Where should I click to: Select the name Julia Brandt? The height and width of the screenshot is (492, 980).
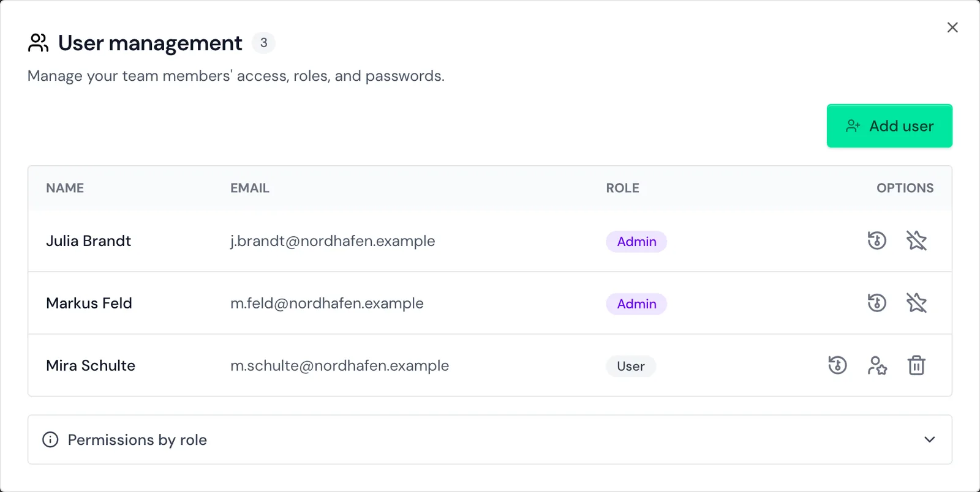[88, 241]
